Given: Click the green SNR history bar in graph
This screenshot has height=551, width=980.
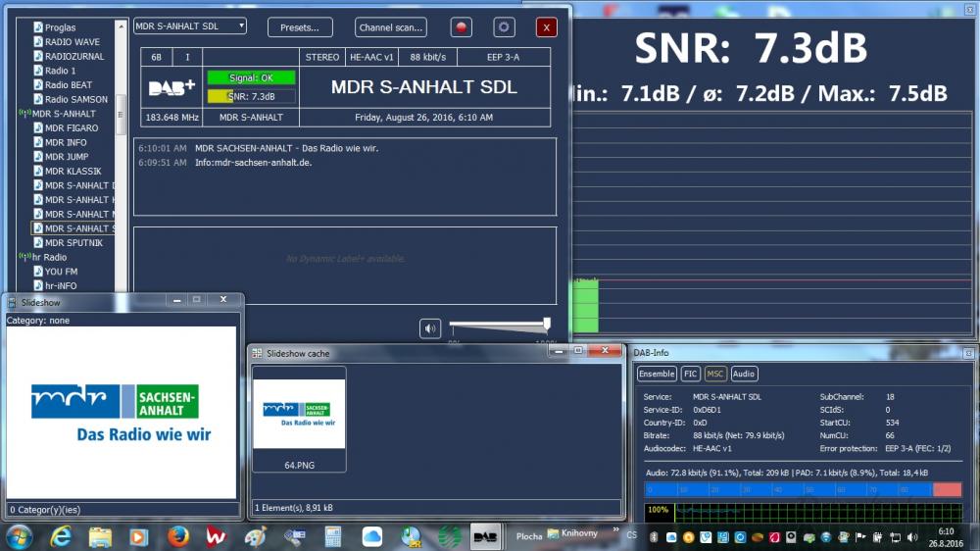Looking at the screenshot, I should (x=586, y=305).
